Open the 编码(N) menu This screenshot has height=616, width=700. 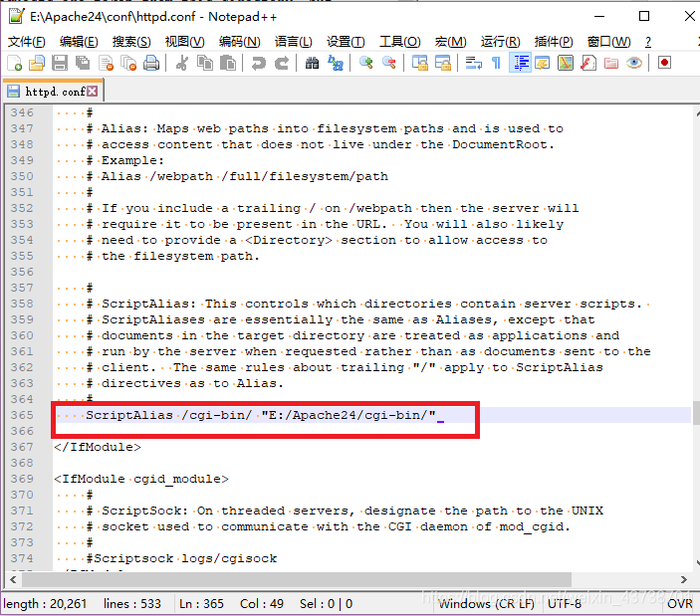pyautogui.click(x=239, y=42)
